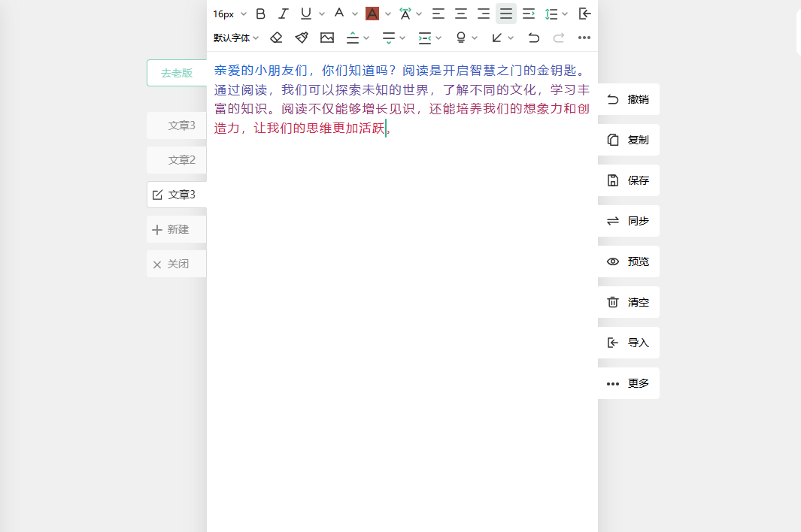Image resolution: width=801 pixels, height=532 pixels.
Task: Click the import icon at toolbar end
Action: (585, 14)
